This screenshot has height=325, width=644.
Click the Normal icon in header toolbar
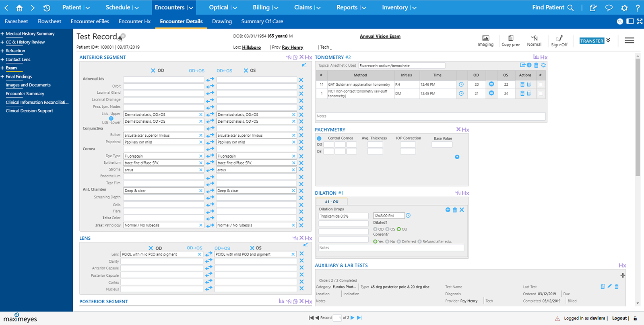(x=534, y=38)
